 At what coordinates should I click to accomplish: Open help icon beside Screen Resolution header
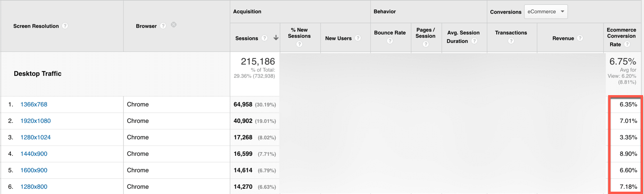tap(65, 26)
